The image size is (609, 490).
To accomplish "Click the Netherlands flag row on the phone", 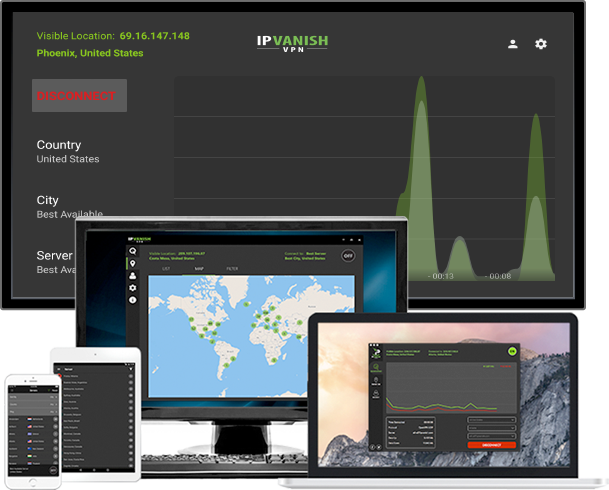I will tap(33, 419).
